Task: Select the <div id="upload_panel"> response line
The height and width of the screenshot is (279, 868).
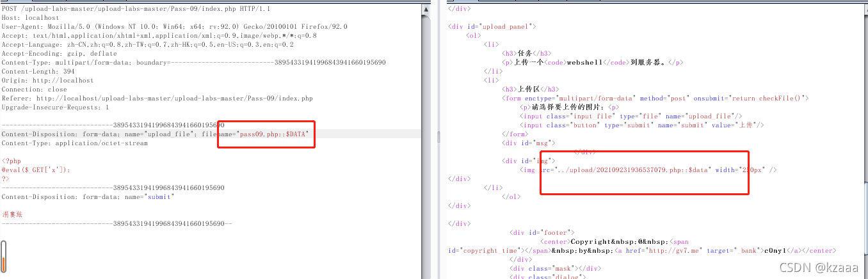Action: tap(492, 27)
